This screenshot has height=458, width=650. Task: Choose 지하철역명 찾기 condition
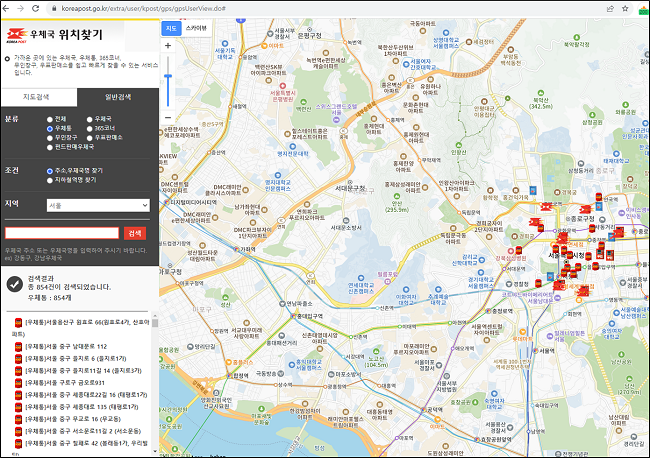[50, 180]
